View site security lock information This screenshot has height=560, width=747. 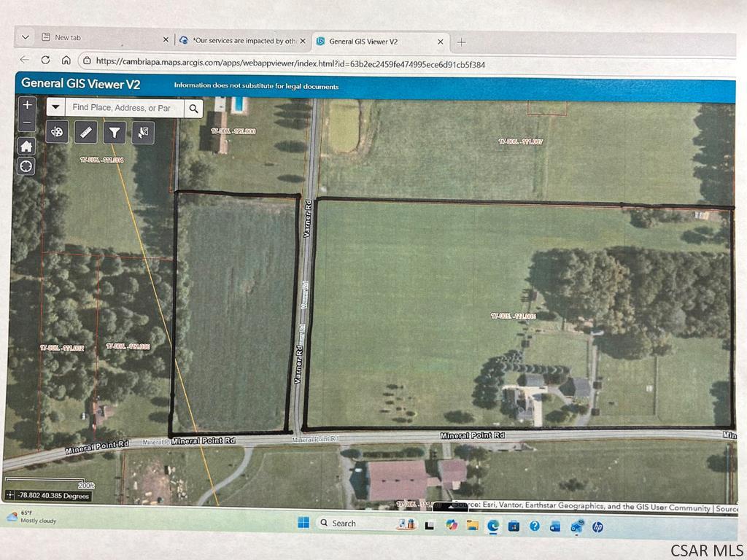tap(87, 61)
